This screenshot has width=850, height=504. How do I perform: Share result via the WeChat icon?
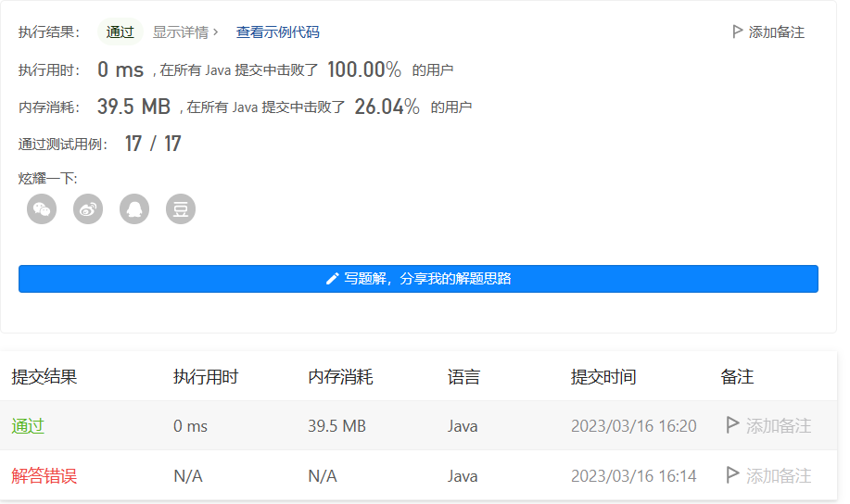click(42, 208)
